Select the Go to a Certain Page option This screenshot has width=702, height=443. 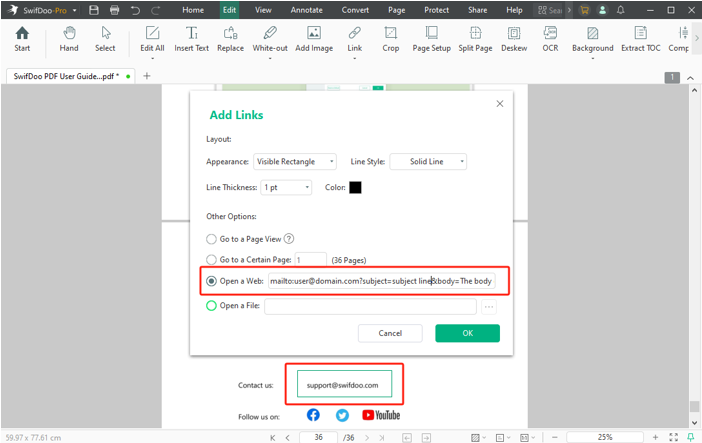pyautogui.click(x=211, y=260)
